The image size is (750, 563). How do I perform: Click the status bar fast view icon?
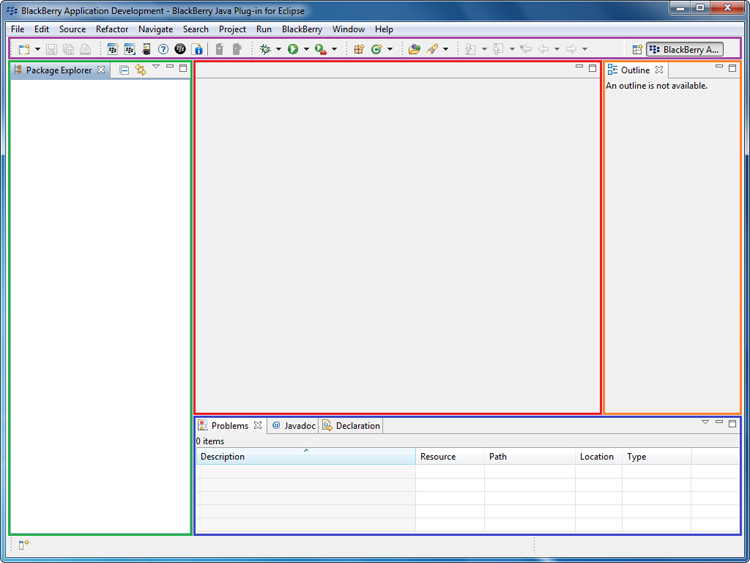[23, 545]
